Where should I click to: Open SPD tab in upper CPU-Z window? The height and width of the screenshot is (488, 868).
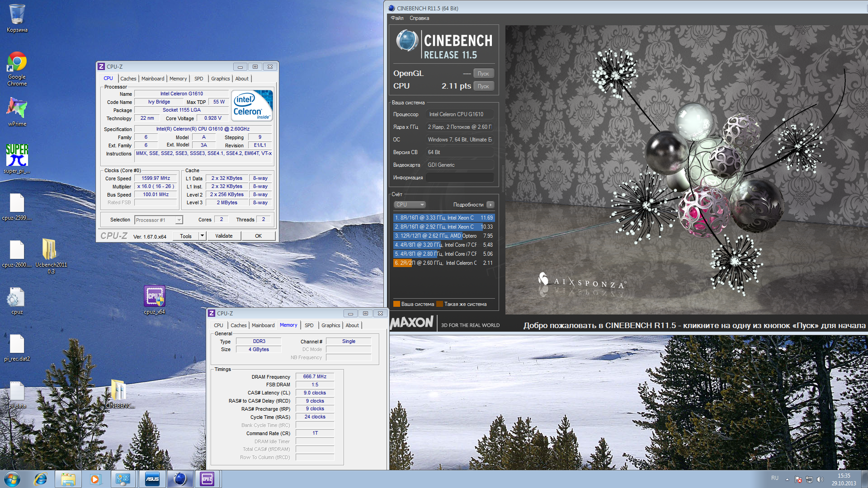coord(199,79)
